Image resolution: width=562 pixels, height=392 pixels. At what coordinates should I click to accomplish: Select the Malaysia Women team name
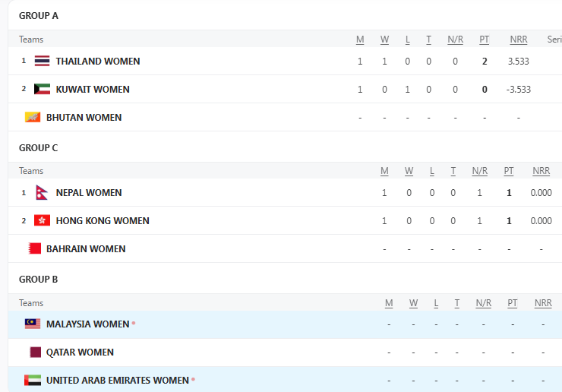[x=87, y=324]
